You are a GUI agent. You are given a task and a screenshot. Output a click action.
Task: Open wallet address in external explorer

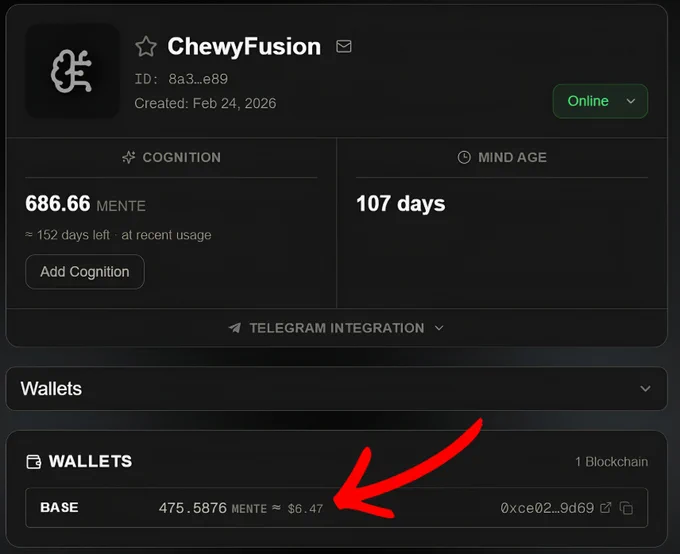click(605, 508)
